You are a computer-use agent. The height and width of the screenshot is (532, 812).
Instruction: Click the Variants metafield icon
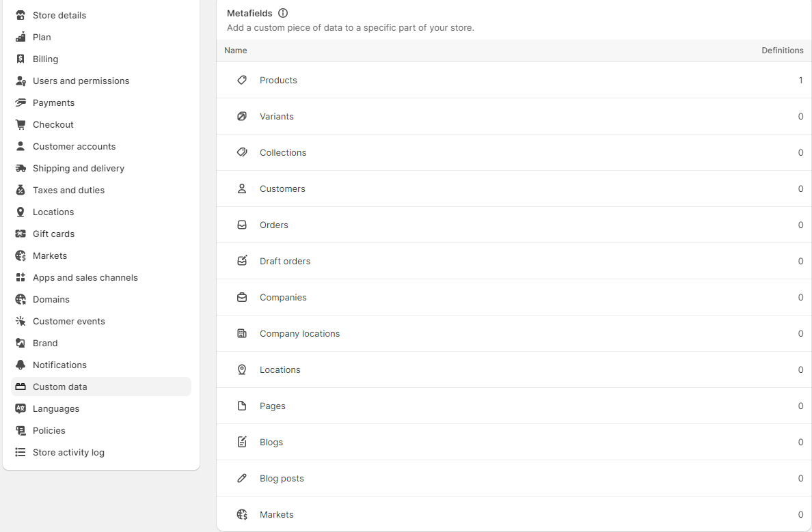tap(242, 116)
